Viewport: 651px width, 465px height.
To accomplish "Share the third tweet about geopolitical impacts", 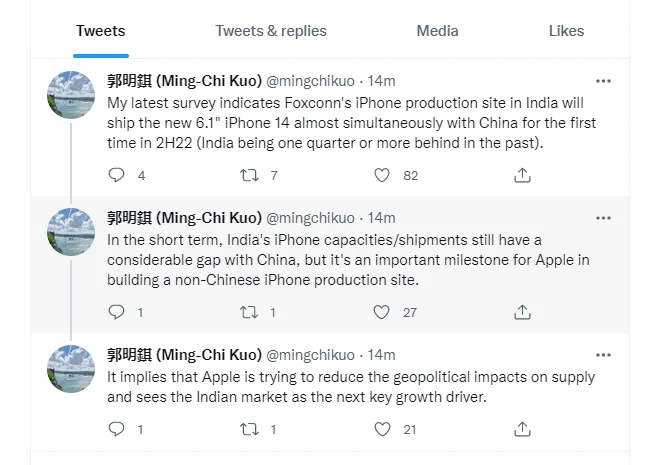I will (522, 429).
